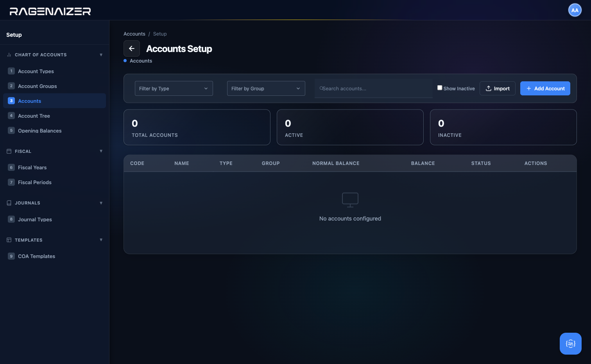Open Account Groups in sidebar

click(54, 86)
